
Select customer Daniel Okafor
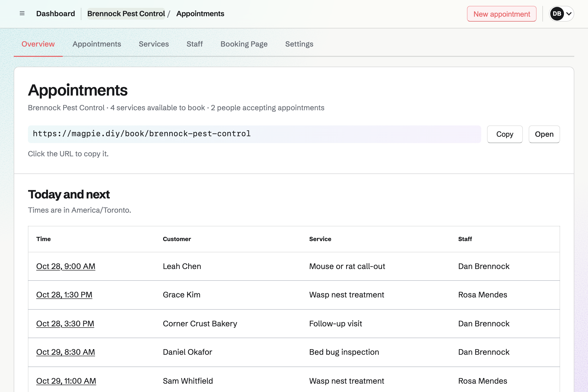(x=187, y=352)
